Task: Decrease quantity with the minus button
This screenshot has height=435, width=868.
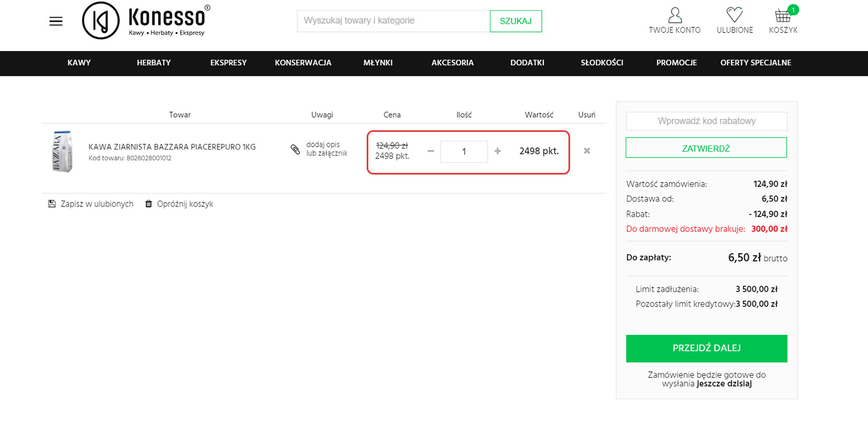Action: [430, 151]
